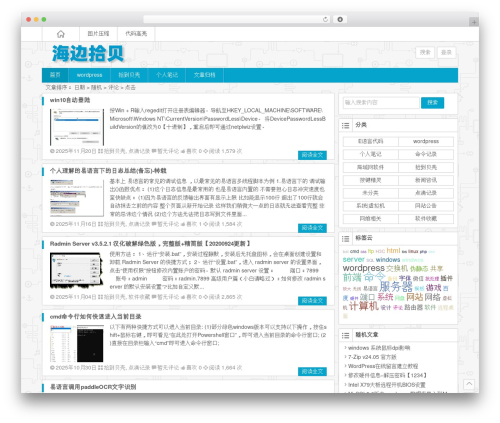The height and width of the screenshot is (423, 500).
Task: Open 图片压缩 in the top bar
Action: (x=98, y=34)
